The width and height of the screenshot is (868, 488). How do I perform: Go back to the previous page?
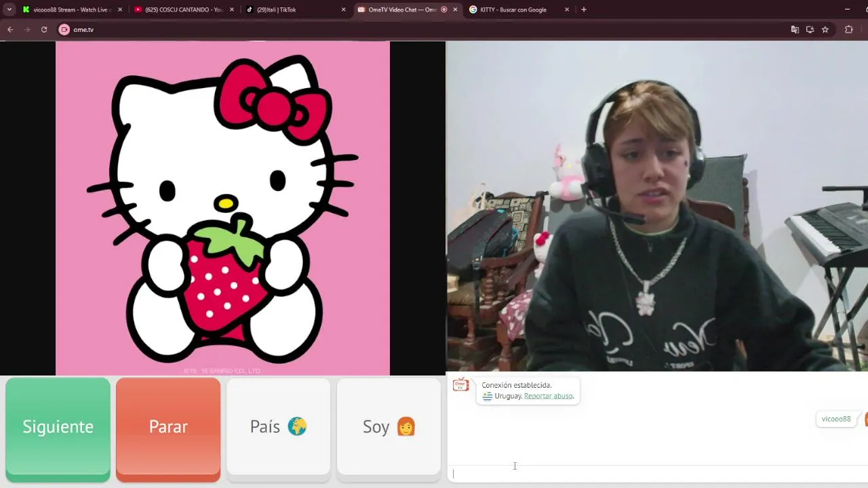click(x=10, y=30)
